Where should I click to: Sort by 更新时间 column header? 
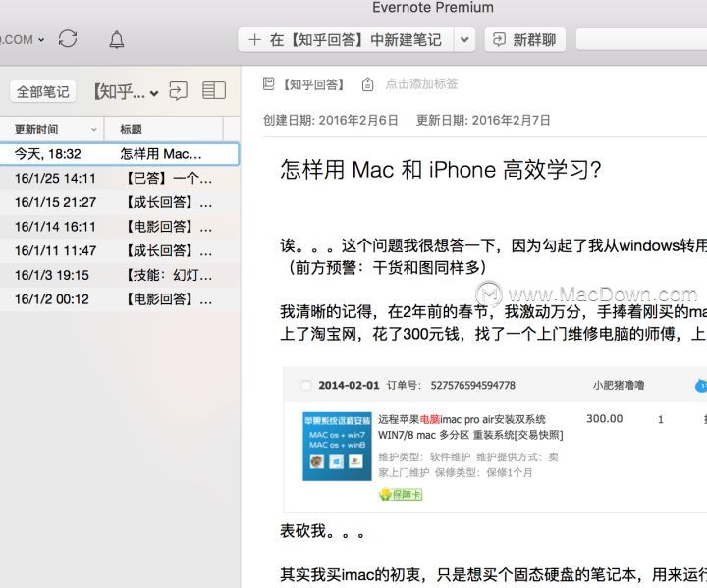click(x=52, y=130)
